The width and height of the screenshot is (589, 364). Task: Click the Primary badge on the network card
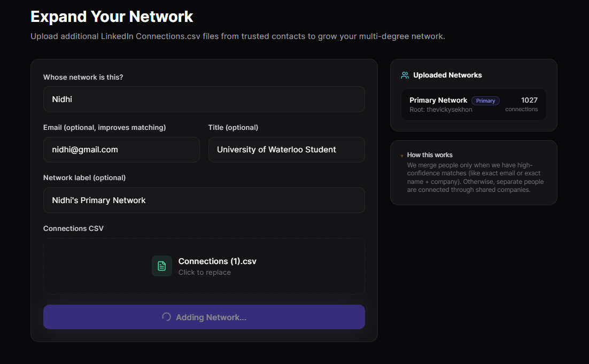[x=485, y=100]
